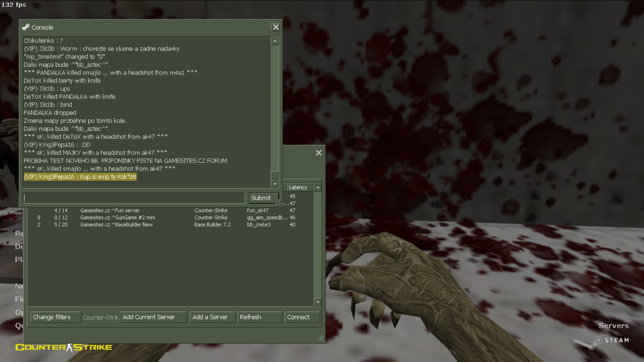Select the Gamesites.cz ^BaseBuilder New row
This screenshot has height=362, width=644.
(170, 225)
